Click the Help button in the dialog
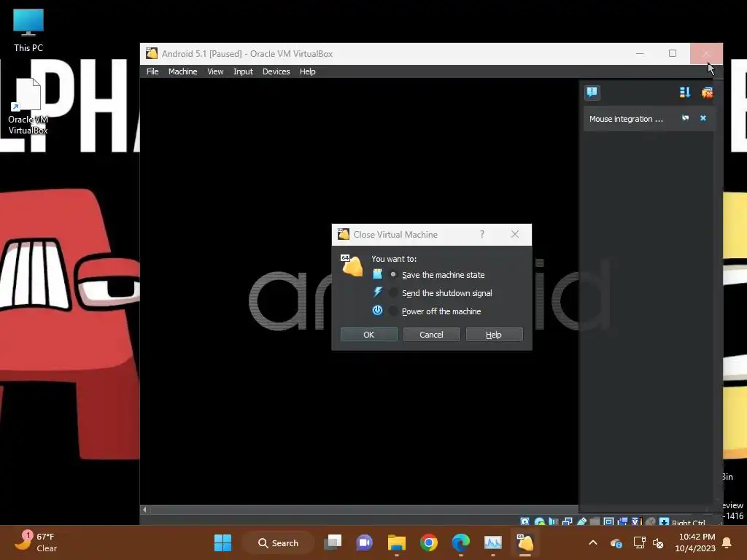 (494, 335)
